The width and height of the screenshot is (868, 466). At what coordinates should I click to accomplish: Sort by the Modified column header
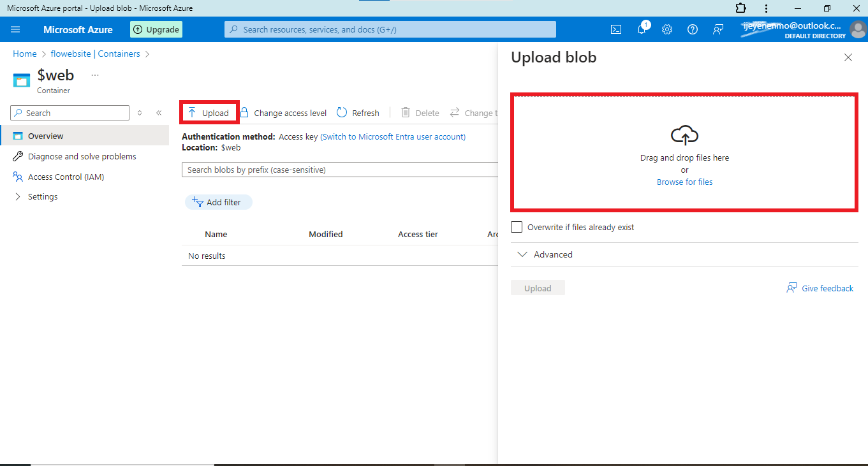pyautogui.click(x=326, y=235)
